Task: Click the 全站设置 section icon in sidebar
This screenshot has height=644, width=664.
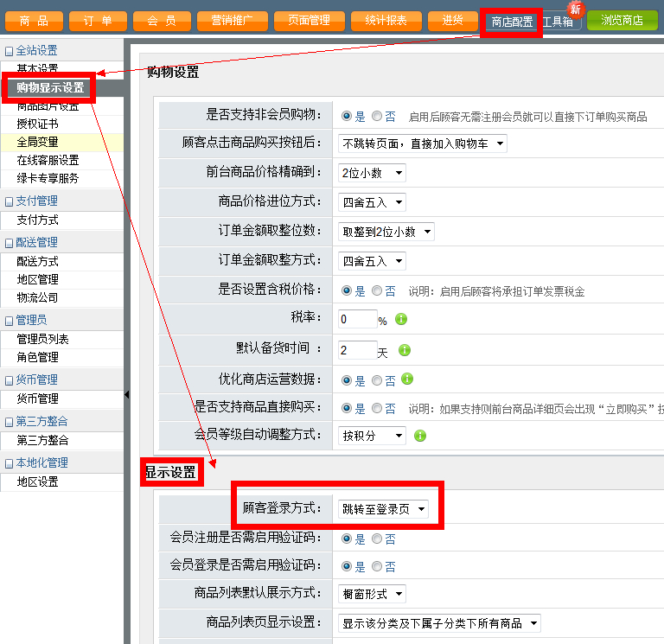Action: pos(10,51)
